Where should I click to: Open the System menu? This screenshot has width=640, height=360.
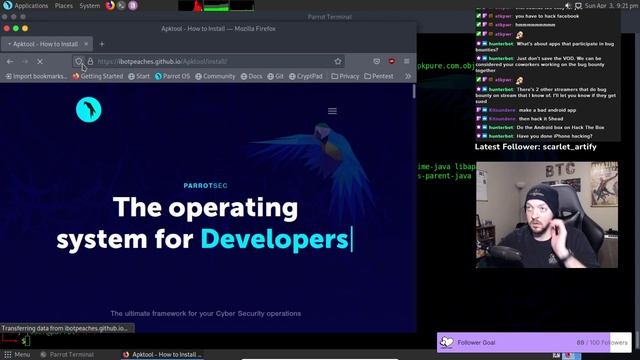tap(89, 6)
